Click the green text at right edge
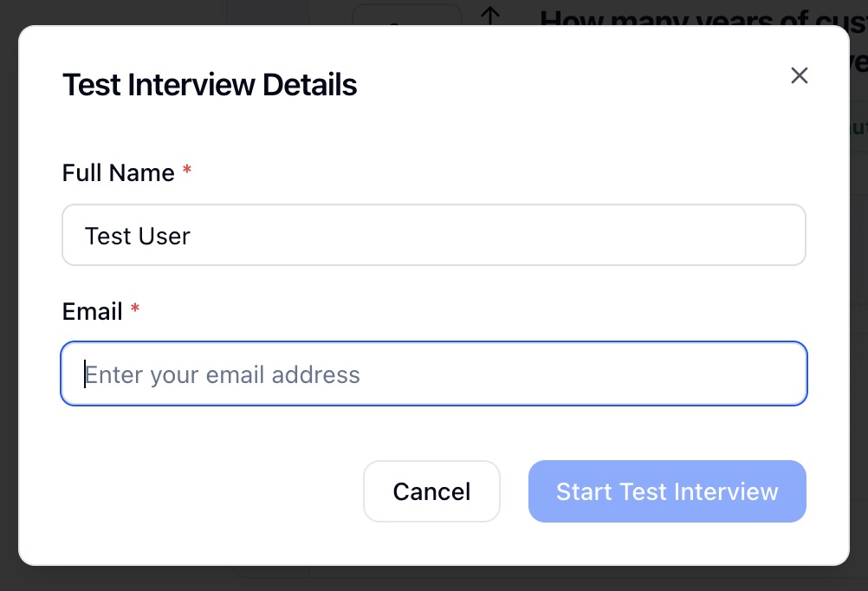Screen dimensions: 868x591 [858, 128]
